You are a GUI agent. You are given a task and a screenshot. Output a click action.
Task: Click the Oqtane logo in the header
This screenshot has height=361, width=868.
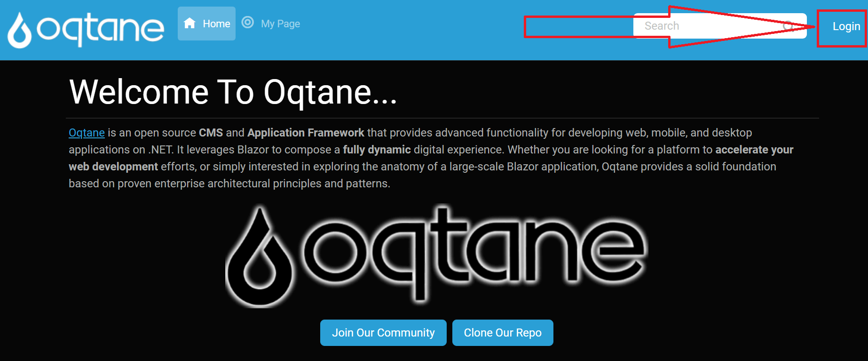86,30
